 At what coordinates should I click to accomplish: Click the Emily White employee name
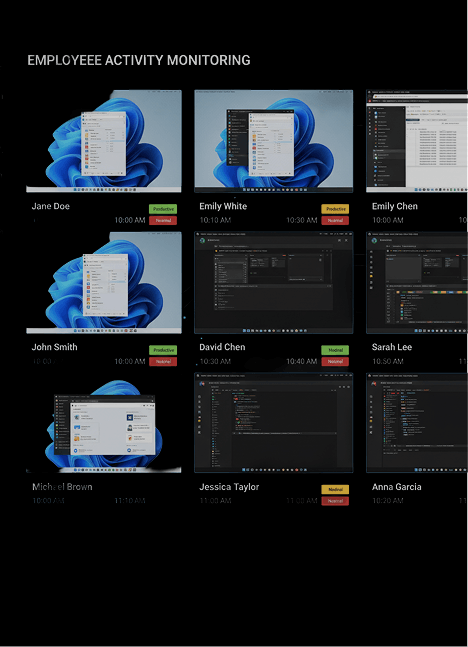[x=223, y=206]
